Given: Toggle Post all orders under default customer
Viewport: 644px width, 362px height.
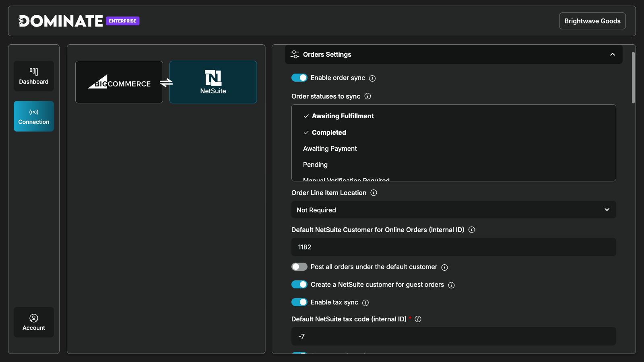Looking at the screenshot, I should pos(299,267).
